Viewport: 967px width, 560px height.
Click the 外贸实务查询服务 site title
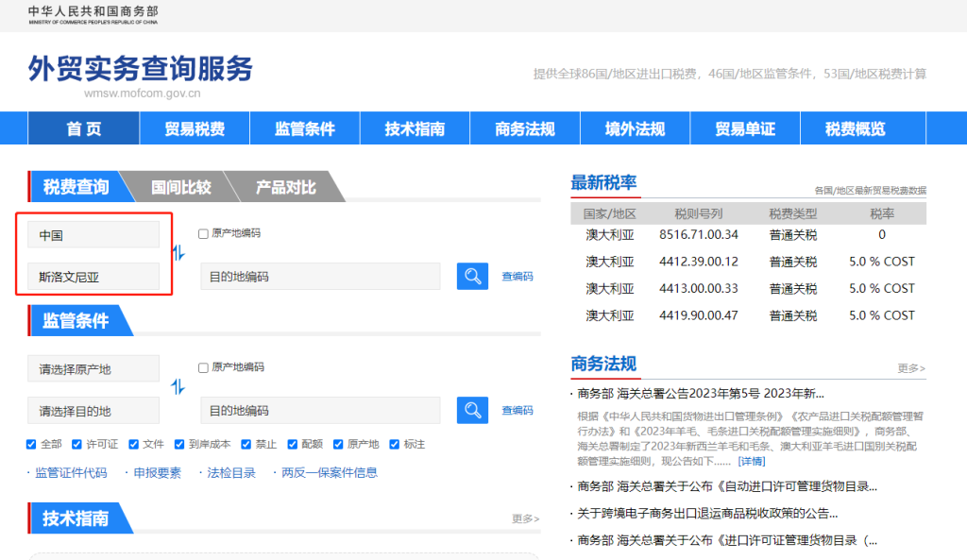tap(141, 68)
